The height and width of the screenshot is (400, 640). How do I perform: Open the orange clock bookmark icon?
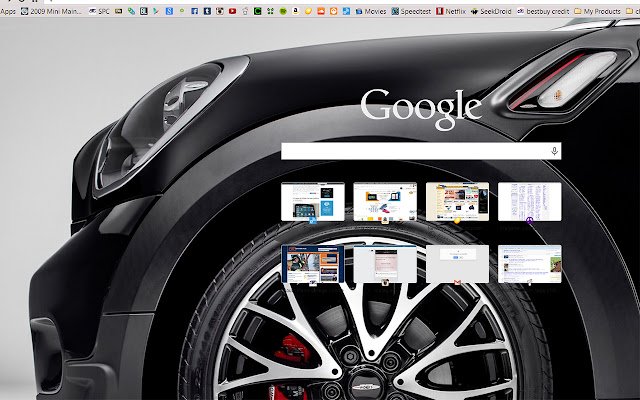coord(333,11)
